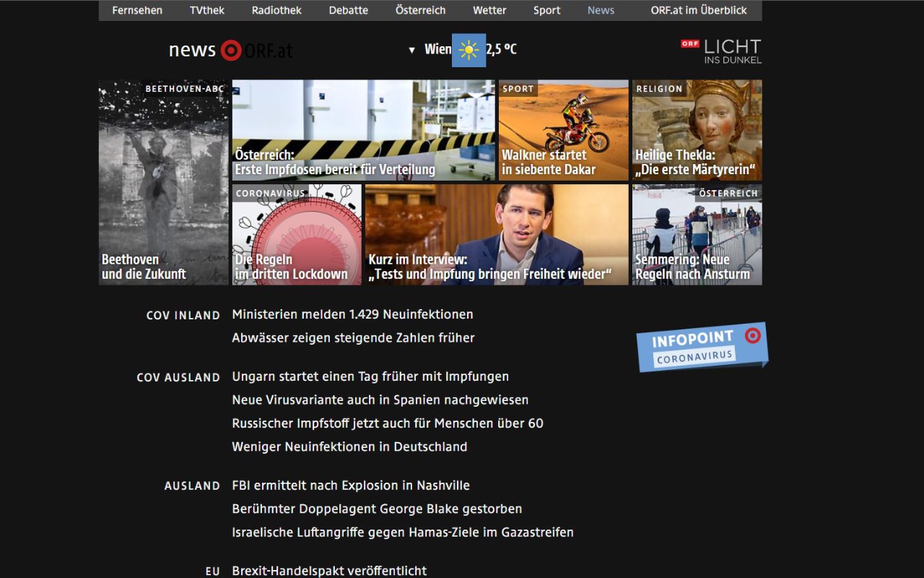Click the 2,5 °C temperature reading
Viewport: 924px width, 578px height.
tap(502, 50)
